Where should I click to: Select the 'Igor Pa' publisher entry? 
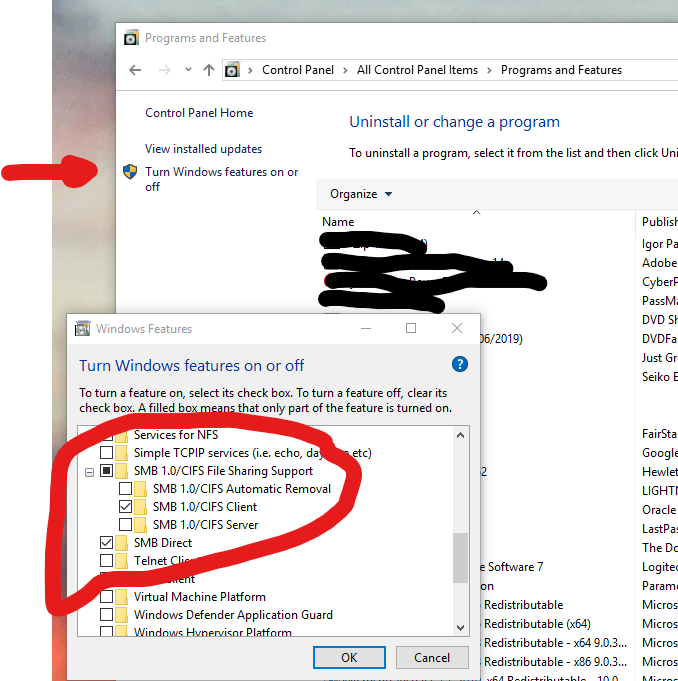pos(659,244)
